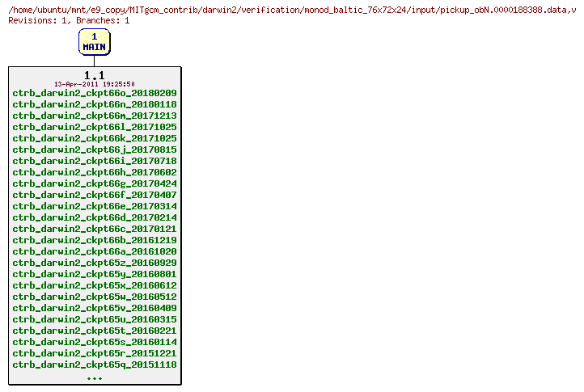
Task: Select tag ctrb_darwin2_ckpt65w_20160512
Action: coord(95,297)
